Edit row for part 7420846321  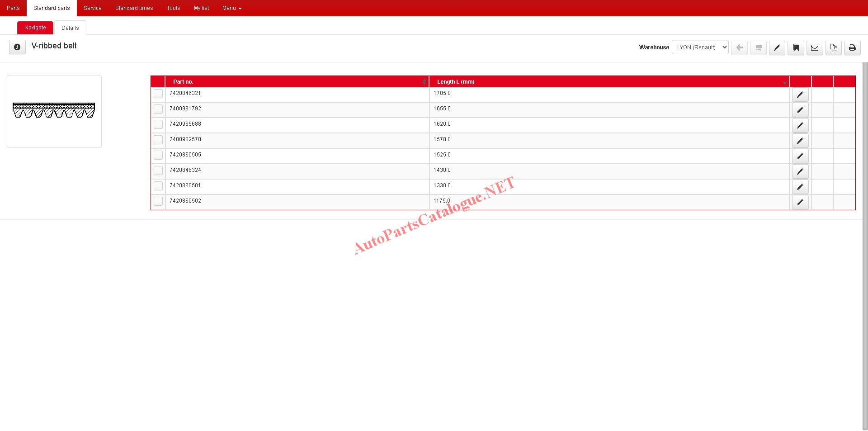click(x=800, y=95)
